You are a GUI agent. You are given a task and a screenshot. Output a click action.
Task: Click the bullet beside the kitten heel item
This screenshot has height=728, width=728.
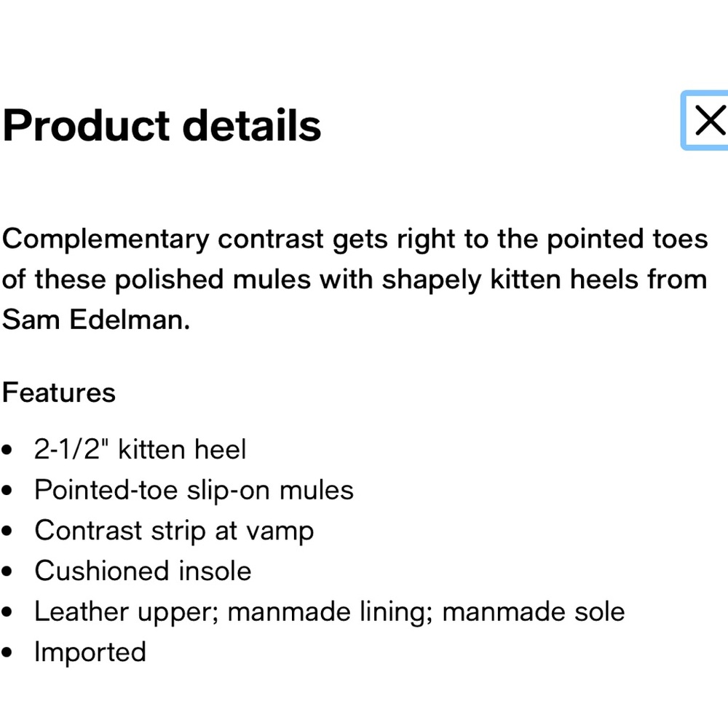[x=8, y=451]
